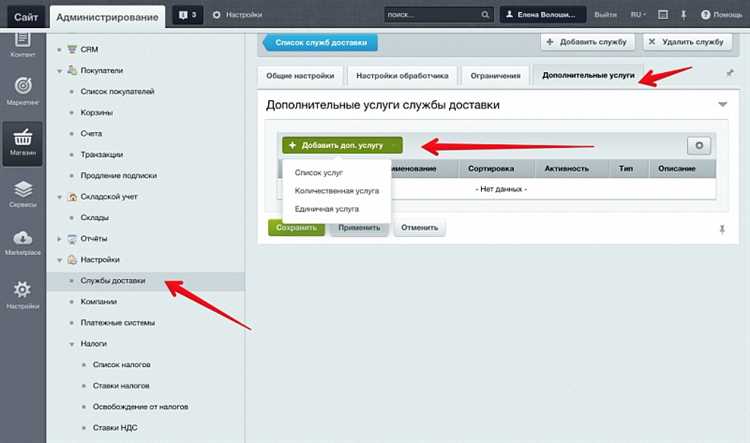Go back to Список служб доставки
Viewport: 750px width, 443px height.
[320, 43]
